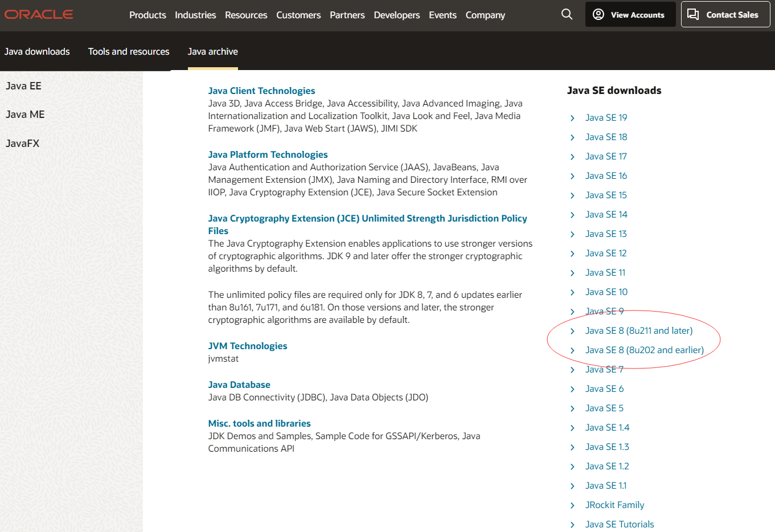
Task: Open the Java SE 11 link
Action: pos(605,272)
